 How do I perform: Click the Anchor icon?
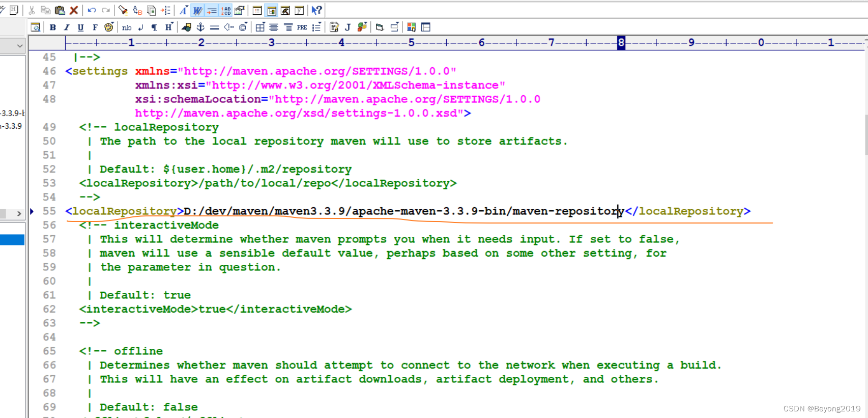point(200,27)
